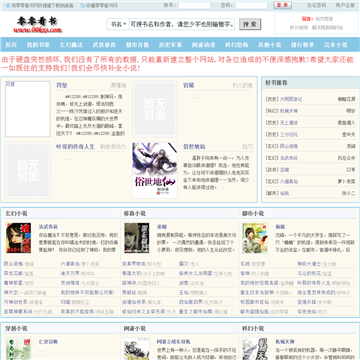Open the 排行榜单 rankings page
This screenshot has height=360, width=360.
[303, 45]
